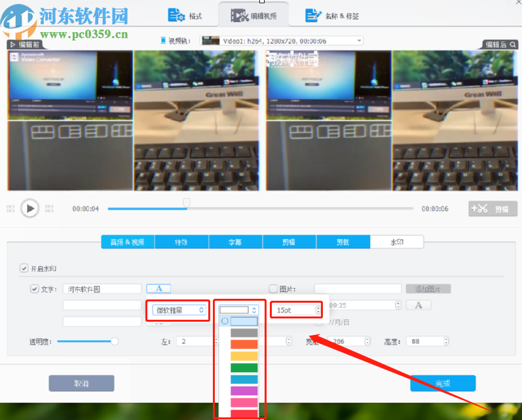Click the second-row font A button
Viewport: 522px width, 420px height.
point(419,305)
